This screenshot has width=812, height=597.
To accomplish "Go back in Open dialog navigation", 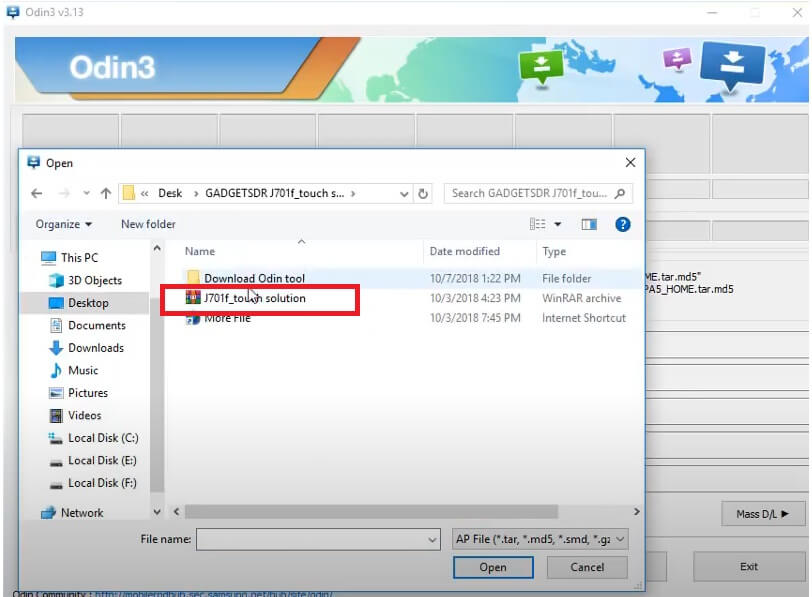I will click(x=36, y=194).
